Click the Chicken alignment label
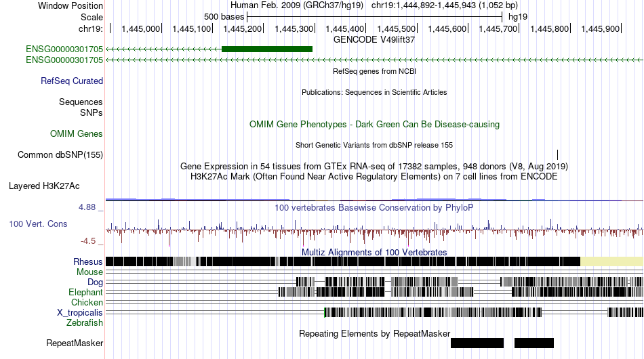 coord(87,302)
